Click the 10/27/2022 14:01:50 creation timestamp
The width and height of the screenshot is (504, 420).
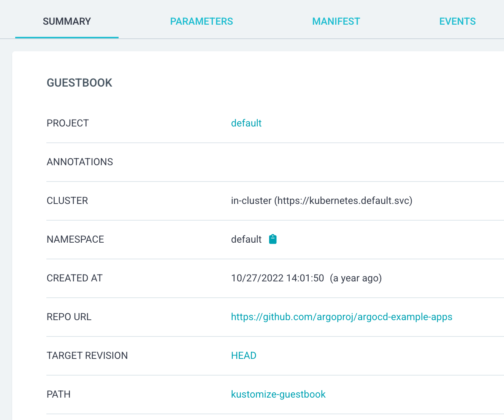pos(277,278)
